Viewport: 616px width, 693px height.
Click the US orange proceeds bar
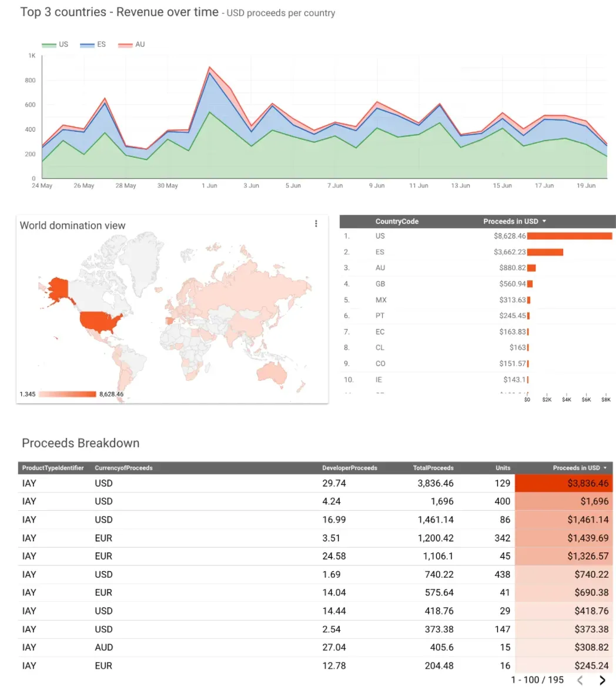[x=570, y=236]
